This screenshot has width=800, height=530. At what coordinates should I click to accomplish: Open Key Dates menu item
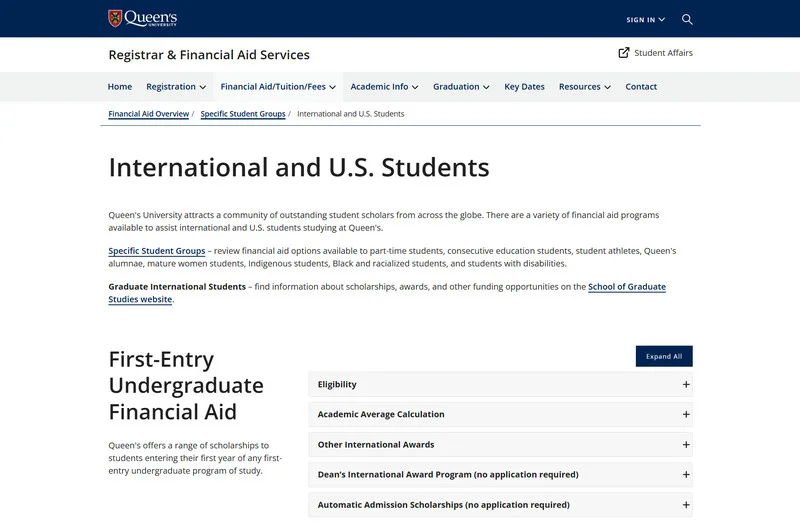524,87
